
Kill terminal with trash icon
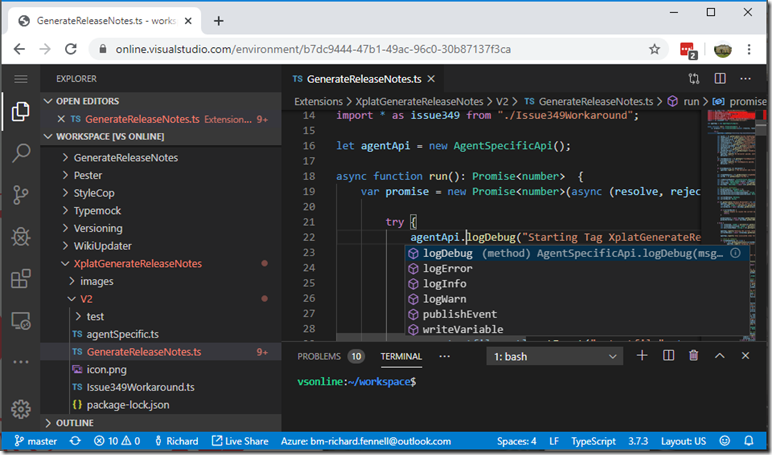tap(694, 356)
